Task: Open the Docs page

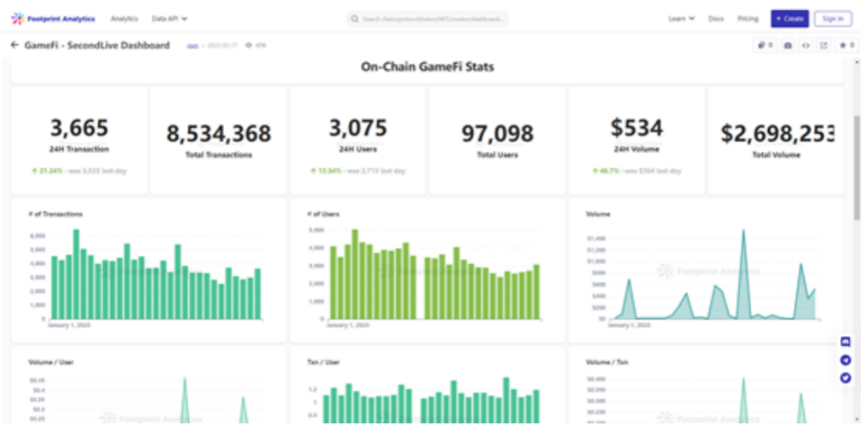Action: 716,19
